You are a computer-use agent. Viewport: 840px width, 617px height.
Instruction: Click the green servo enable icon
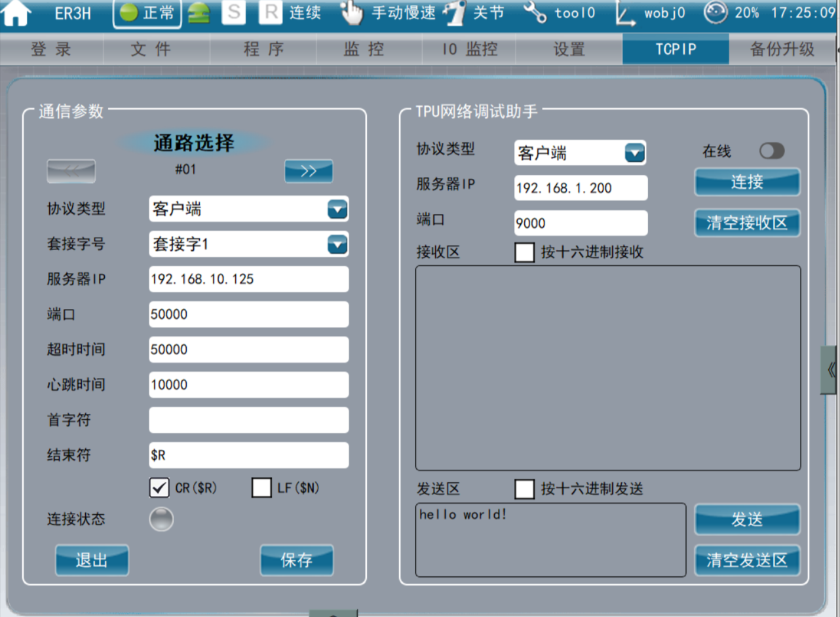coord(199,14)
